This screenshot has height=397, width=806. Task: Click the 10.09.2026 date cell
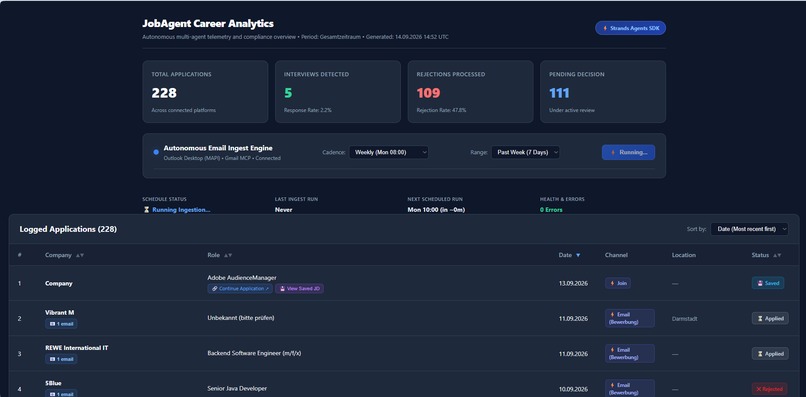pos(573,389)
